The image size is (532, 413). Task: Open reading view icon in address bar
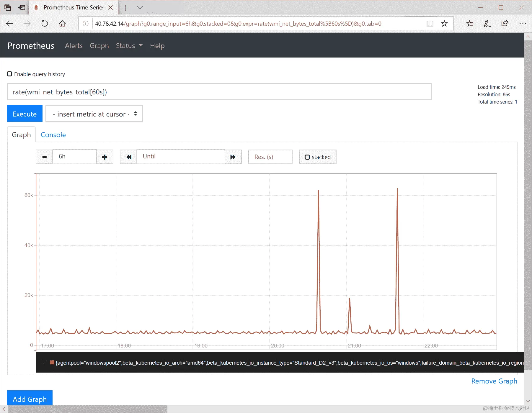tap(430, 24)
